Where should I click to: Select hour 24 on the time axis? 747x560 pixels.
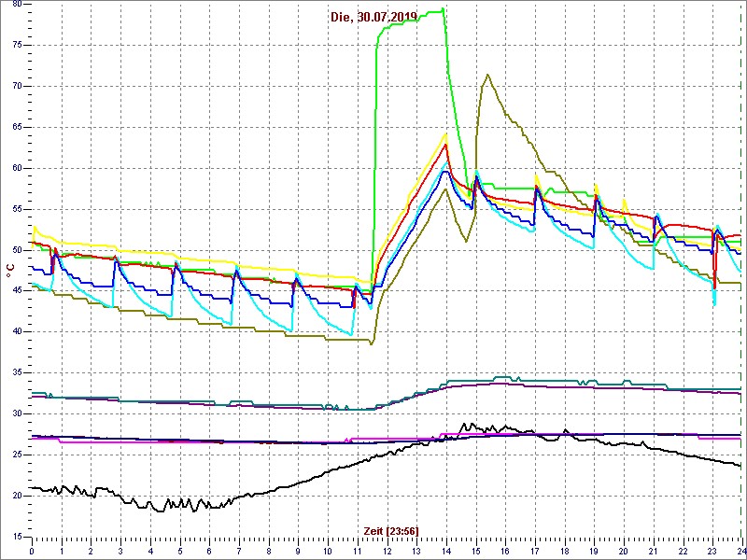[740, 552]
